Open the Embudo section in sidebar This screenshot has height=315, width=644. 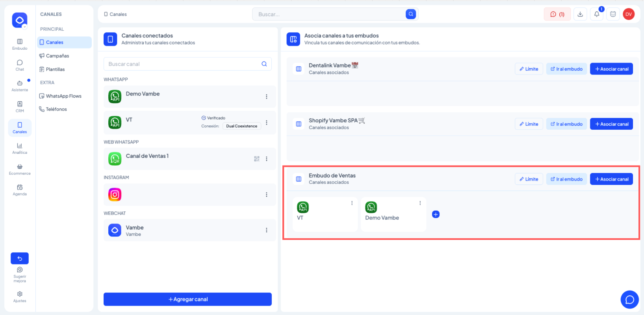[20, 44]
